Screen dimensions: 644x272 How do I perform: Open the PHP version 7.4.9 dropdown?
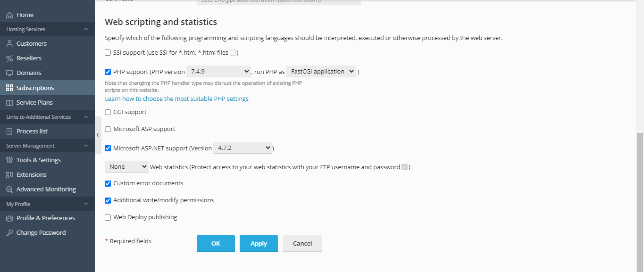tap(219, 72)
